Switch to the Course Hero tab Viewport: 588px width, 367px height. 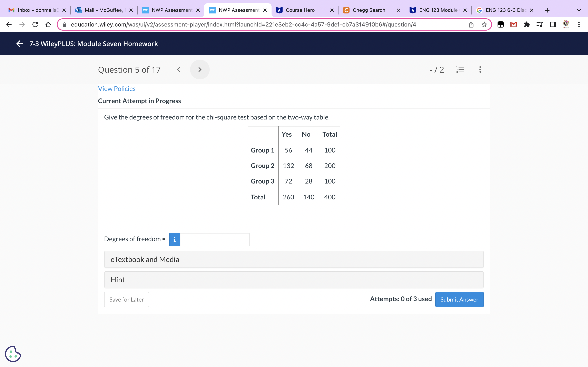tap(300, 10)
